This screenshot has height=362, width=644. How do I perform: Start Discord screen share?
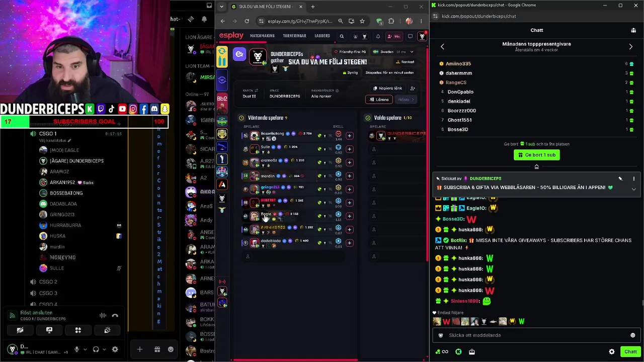coord(49,330)
